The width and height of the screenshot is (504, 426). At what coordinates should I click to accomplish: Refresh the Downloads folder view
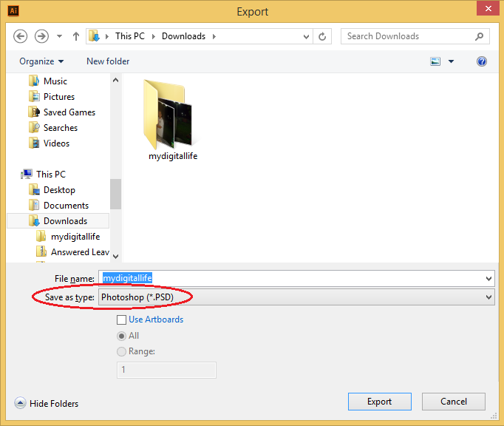[x=322, y=36]
